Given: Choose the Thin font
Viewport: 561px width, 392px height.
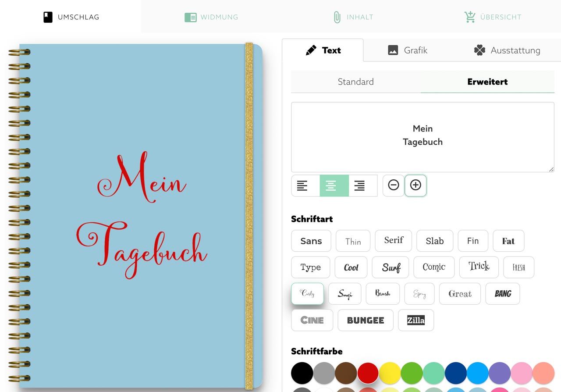Looking at the screenshot, I should 353,241.
